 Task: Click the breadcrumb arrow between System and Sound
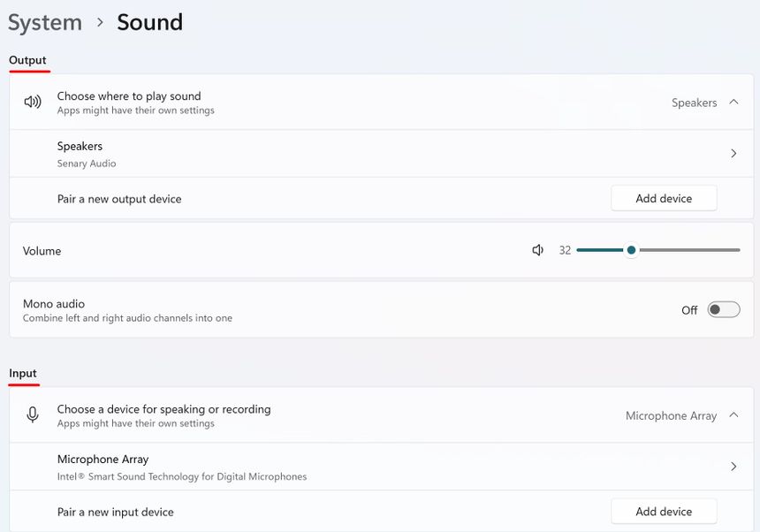point(100,23)
